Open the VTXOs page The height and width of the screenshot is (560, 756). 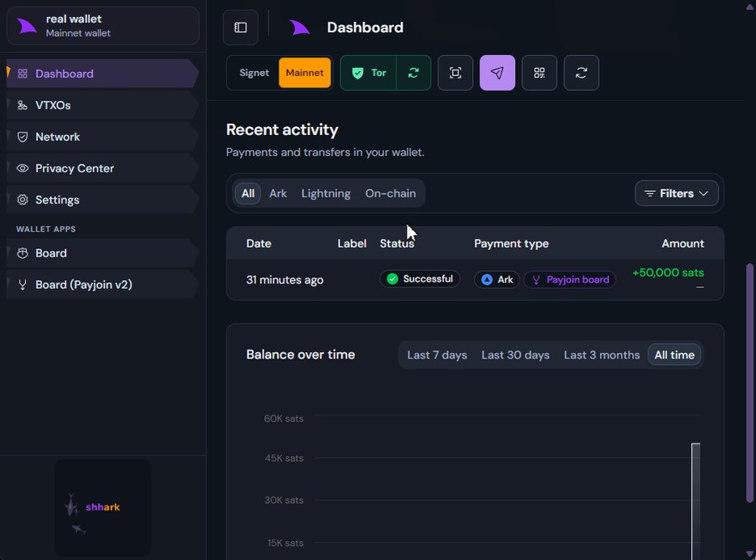coord(102,105)
